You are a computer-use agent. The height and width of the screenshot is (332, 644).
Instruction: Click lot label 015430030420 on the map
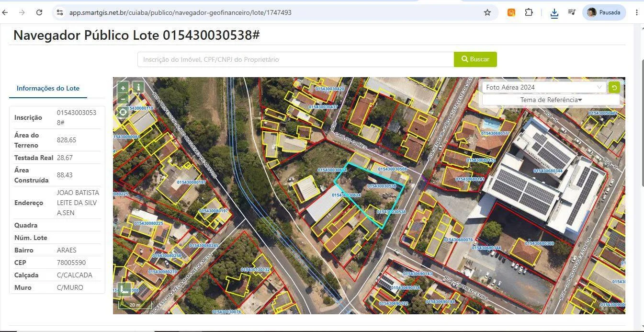[330, 89]
